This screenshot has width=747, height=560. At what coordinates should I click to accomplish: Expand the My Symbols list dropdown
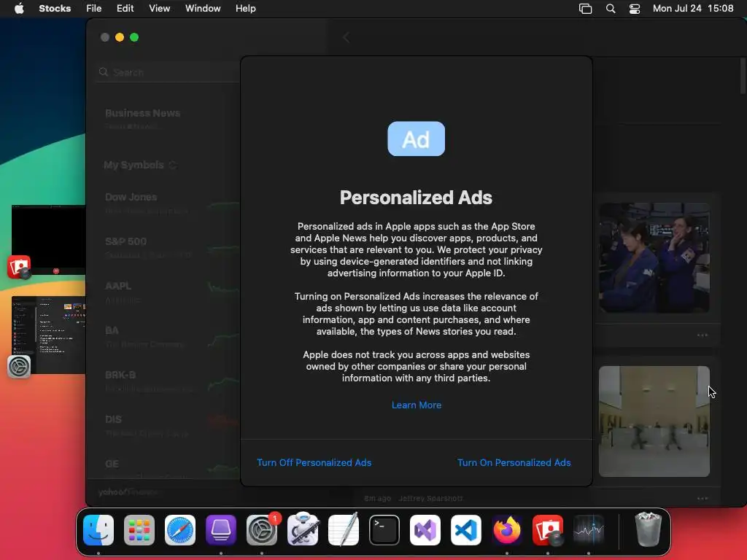[172, 165]
